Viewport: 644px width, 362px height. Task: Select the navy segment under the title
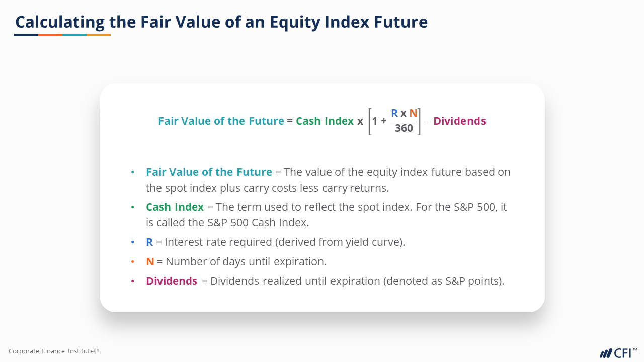pyautogui.click(x=26, y=35)
